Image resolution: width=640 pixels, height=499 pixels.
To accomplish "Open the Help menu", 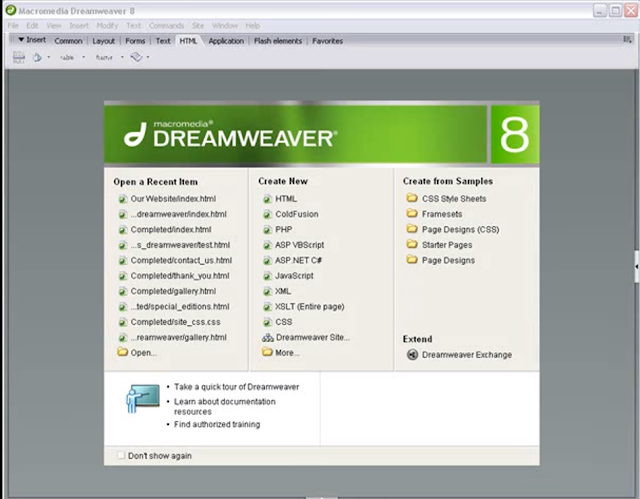I will tap(253, 26).
